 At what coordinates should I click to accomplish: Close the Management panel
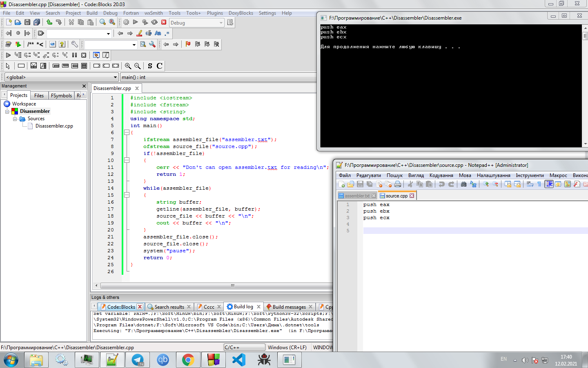pyautogui.click(x=84, y=86)
